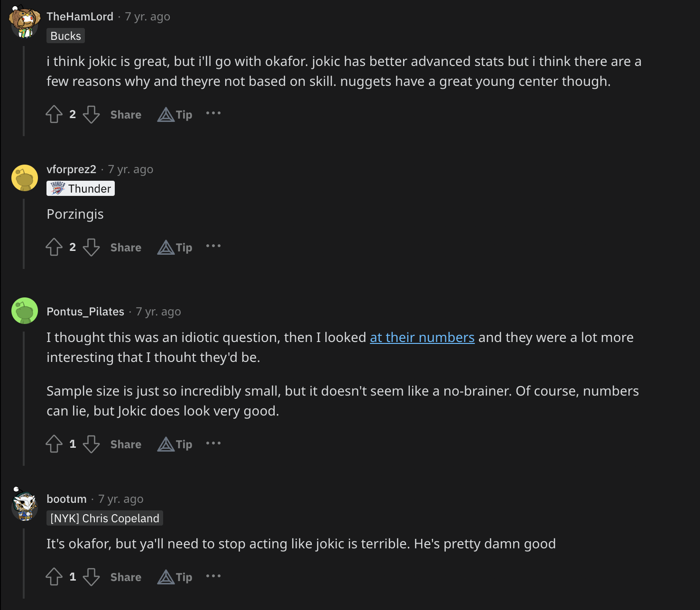Collapse vforprez2's comment thread line
This screenshot has height=610, width=700.
(24, 233)
